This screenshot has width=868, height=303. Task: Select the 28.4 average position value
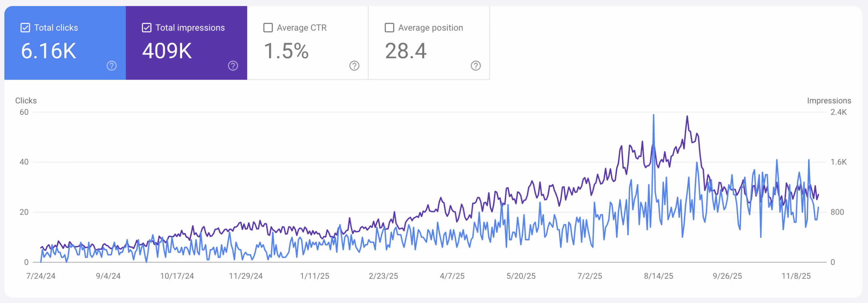pos(406,51)
